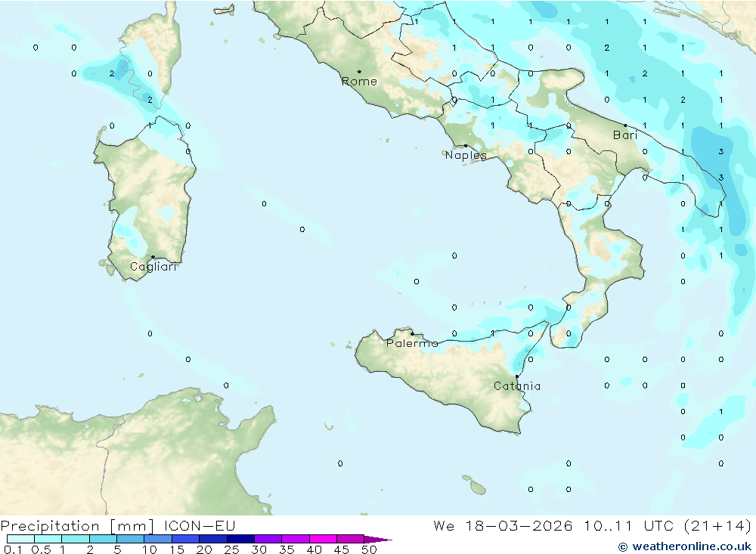Click the dark blue 20-25 mm legend swatch
The height and width of the screenshot is (554, 756).
[213, 539]
